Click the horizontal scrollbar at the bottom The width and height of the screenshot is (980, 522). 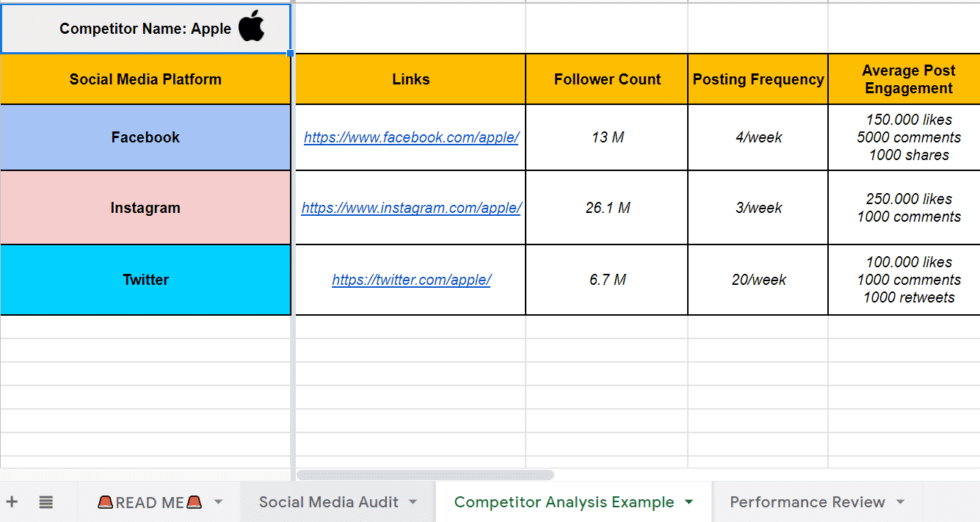(424, 476)
